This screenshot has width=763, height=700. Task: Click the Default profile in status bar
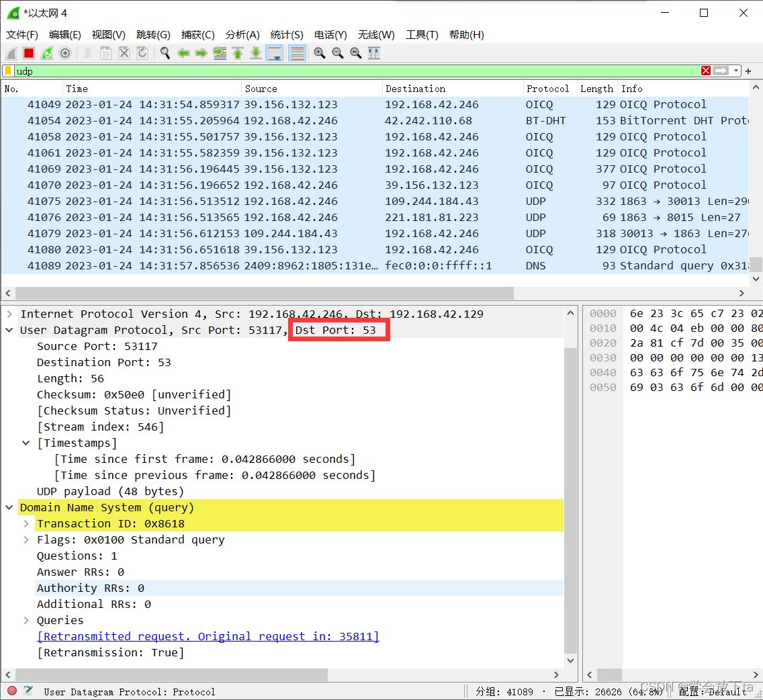(x=713, y=692)
